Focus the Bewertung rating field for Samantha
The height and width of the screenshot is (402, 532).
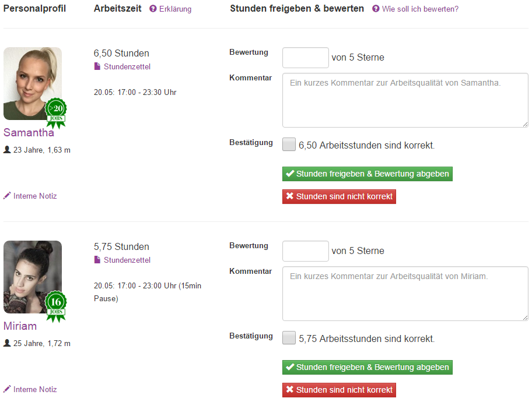coord(306,58)
